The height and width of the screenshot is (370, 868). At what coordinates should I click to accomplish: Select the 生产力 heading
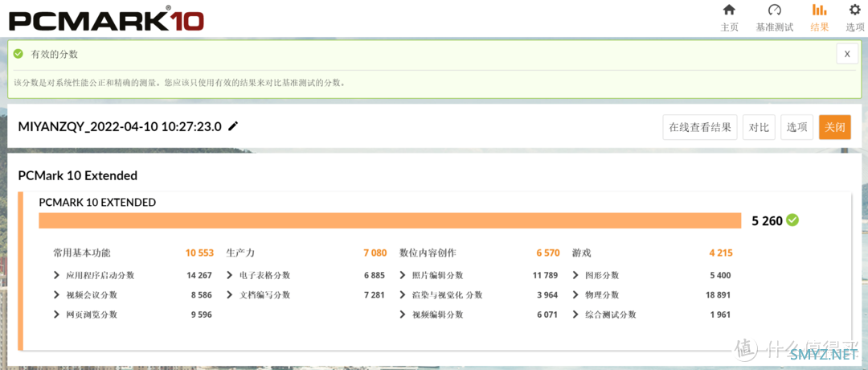[240, 253]
